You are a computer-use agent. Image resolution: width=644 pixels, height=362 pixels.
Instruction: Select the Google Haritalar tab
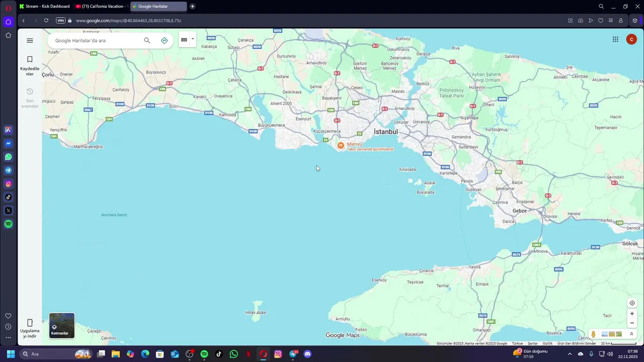tap(158, 7)
